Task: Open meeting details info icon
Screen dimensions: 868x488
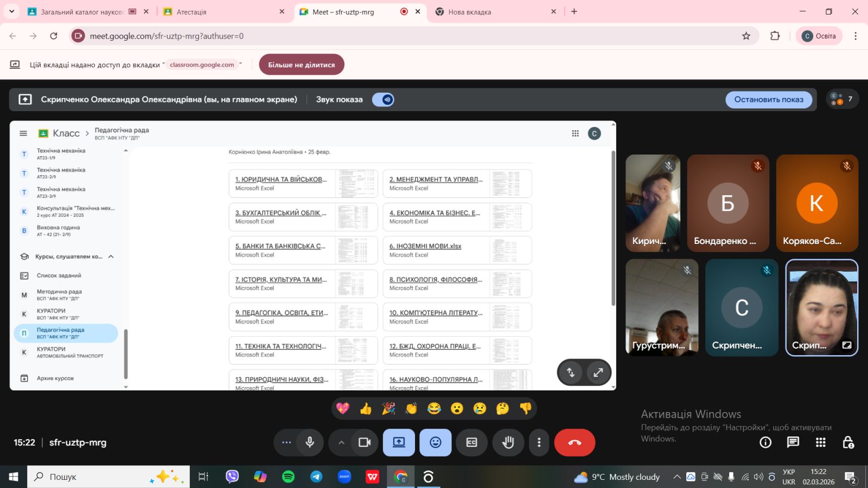Action: point(765,442)
